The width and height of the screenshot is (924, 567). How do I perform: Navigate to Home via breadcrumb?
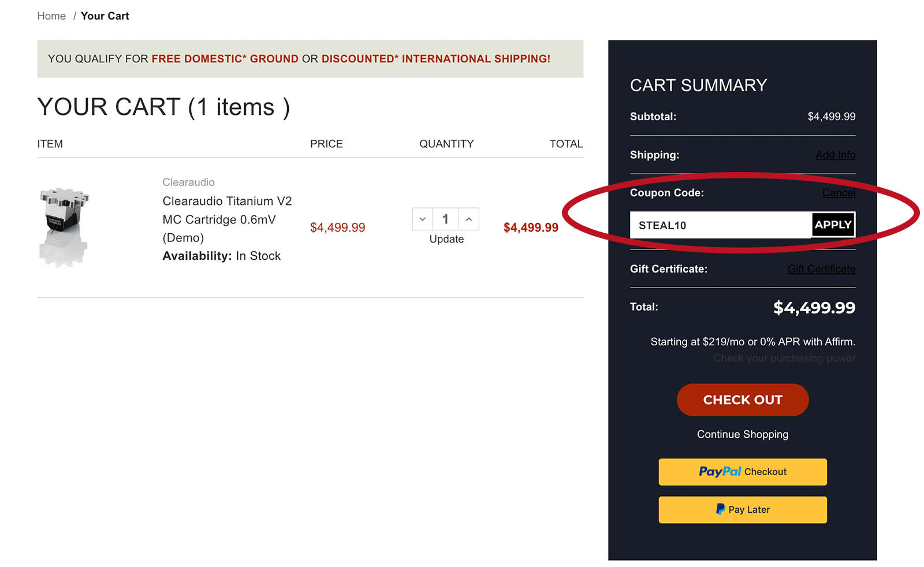click(51, 16)
